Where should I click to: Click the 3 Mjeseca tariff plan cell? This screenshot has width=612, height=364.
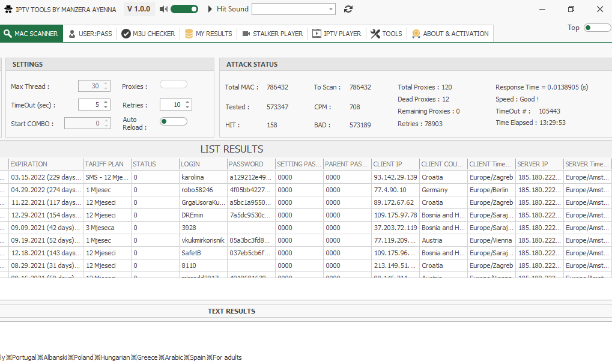[x=106, y=228]
